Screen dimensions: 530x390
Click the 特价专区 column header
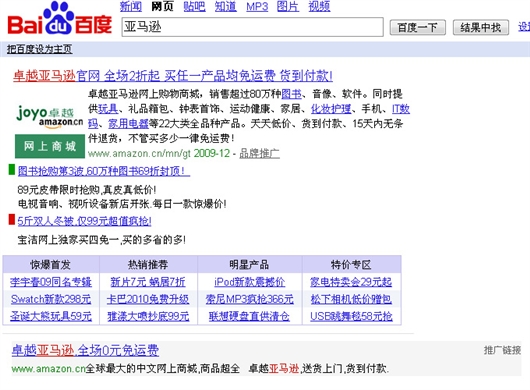(x=351, y=264)
